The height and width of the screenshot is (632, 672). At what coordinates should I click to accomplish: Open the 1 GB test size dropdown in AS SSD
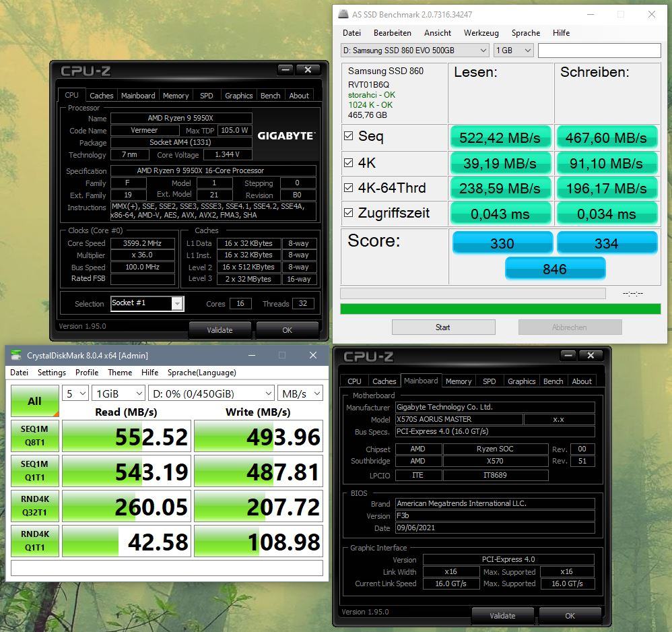pos(514,50)
